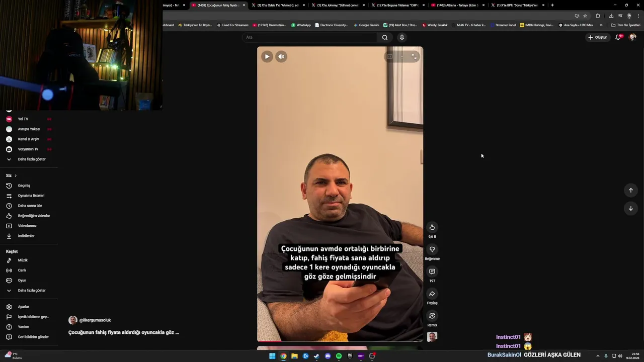Open the Kanal D Arşiv subscription
644x362 pixels.
click(x=29, y=139)
